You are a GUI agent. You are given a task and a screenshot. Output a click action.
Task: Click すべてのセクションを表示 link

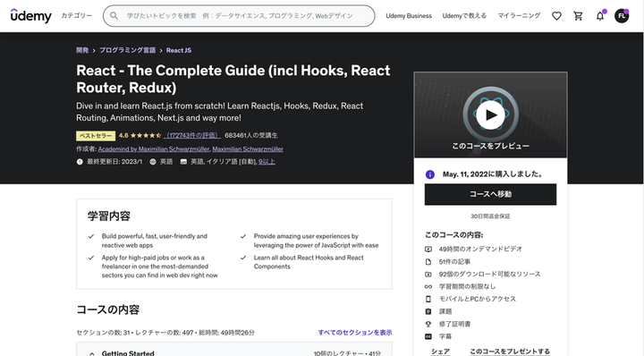[355, 332]
